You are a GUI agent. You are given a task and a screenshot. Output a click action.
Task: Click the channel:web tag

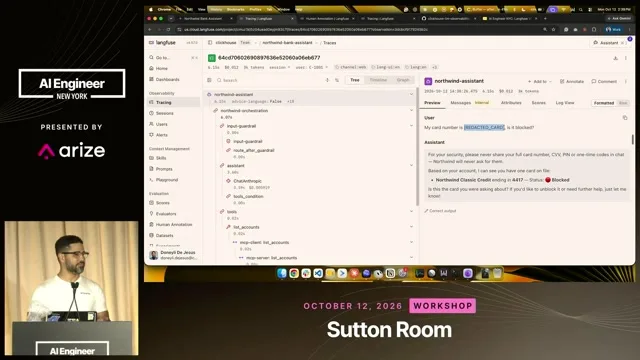pyautogui.click(x=351, y=67)
